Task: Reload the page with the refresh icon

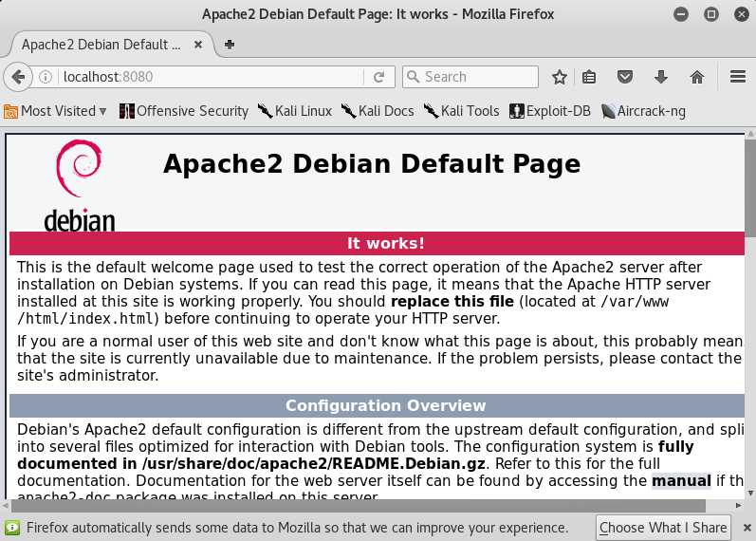Action: (379, 77)
